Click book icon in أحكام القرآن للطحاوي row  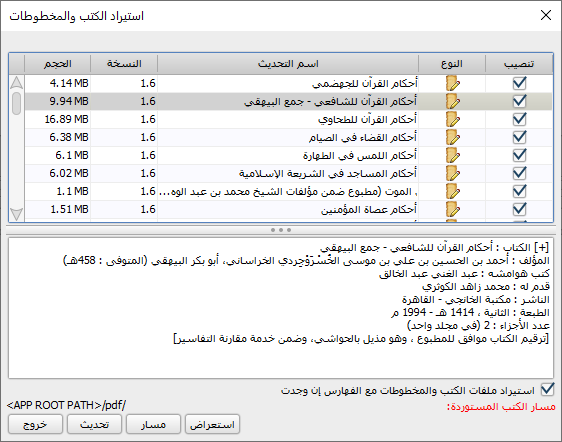coord(453,119)
